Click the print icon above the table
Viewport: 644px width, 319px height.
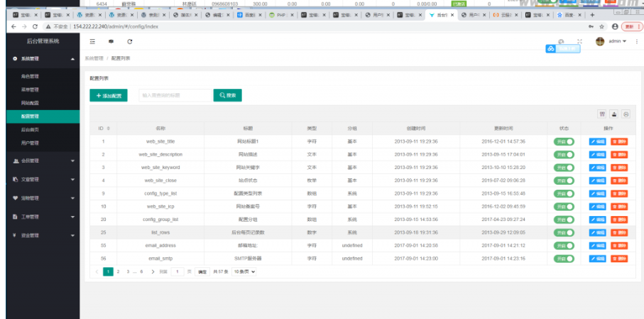pyautogui.click(x=626, y=114)
